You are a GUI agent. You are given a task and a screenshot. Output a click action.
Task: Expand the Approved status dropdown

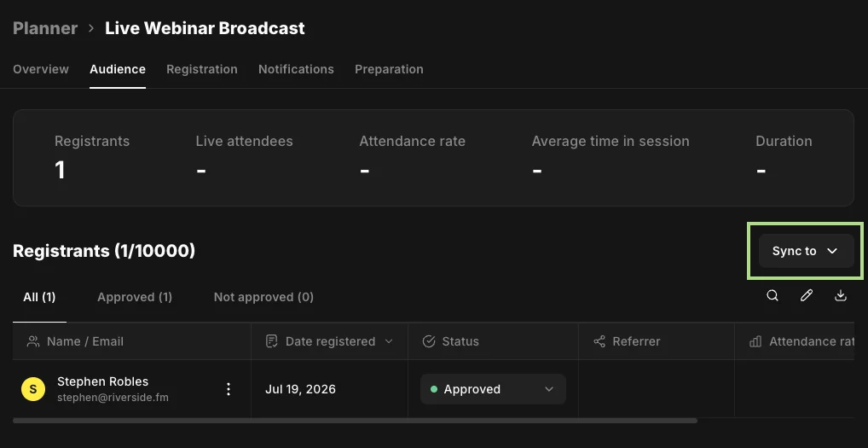[493, 389]
